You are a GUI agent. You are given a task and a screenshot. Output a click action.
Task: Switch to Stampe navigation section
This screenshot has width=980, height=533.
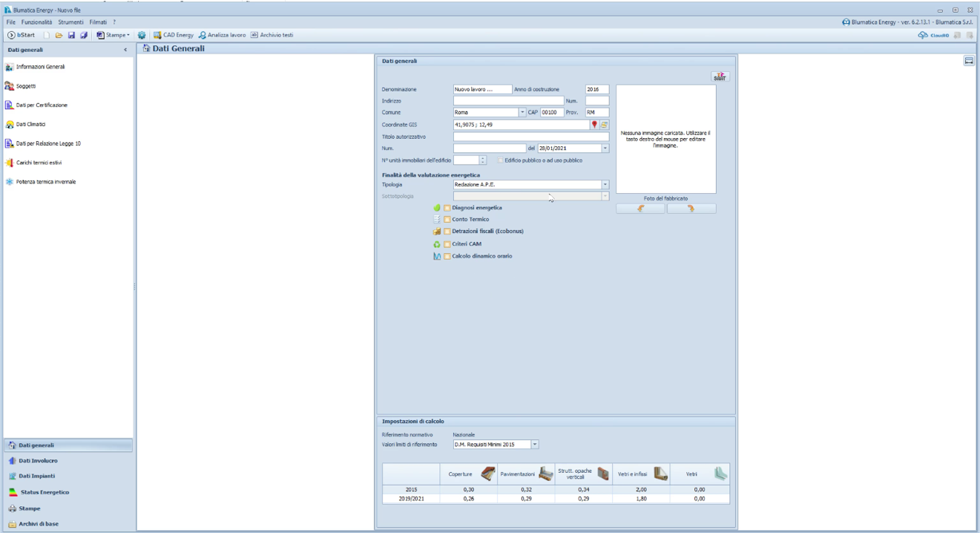pos(68,509)
